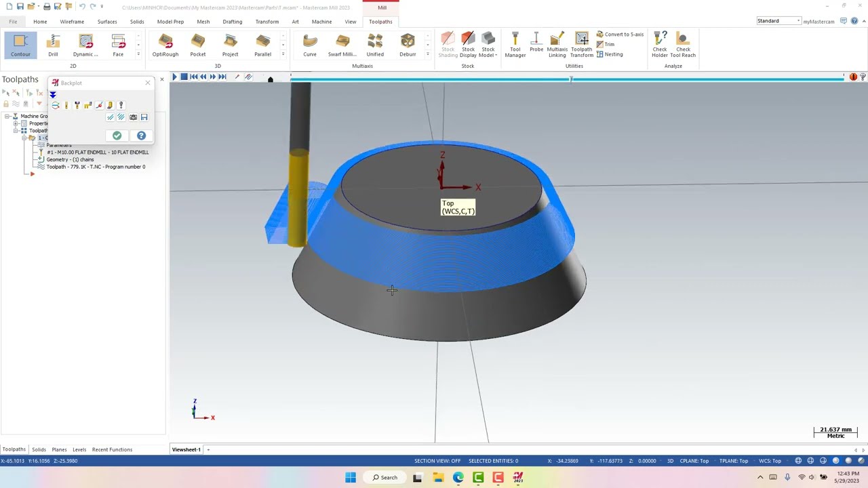Toggle display tool in Backplot
Viewport: 868px width, 488px height.
66,105
